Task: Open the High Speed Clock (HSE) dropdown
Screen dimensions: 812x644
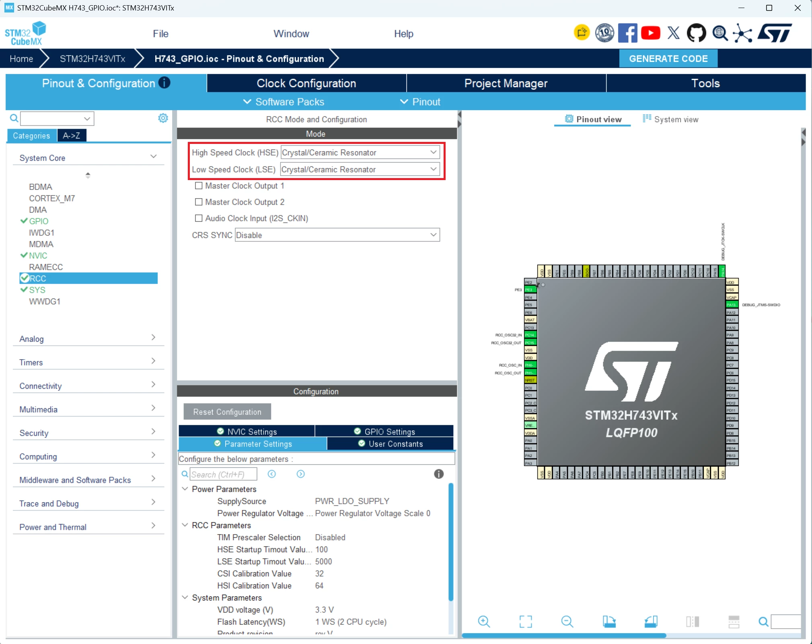Action: click(360, 152)
